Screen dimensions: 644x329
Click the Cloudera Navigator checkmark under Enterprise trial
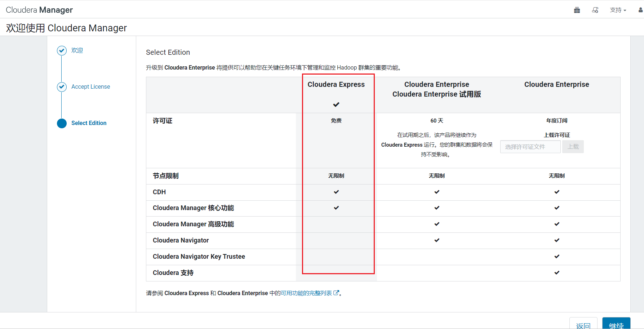(437, 240)
